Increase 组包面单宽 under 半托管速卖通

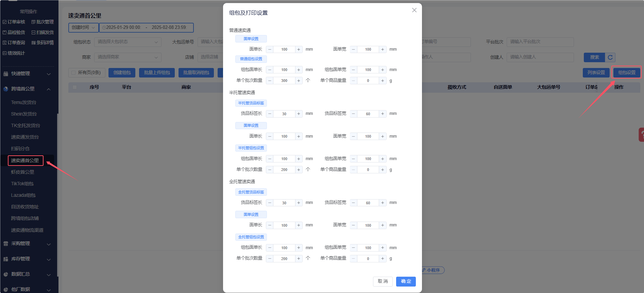coord(383,159)
